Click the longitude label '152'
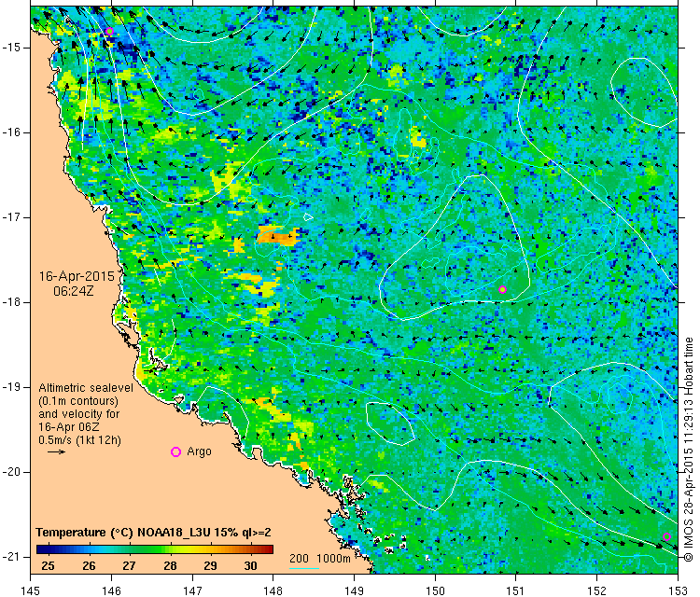The height and width of the screenshot is (597, 700). pyautogui.click(x=597, y=590)
